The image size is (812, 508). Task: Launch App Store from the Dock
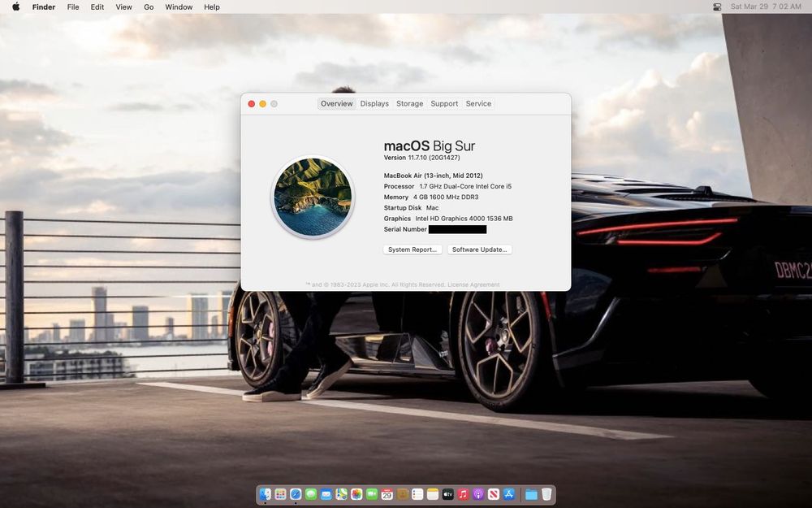point(509,494)
